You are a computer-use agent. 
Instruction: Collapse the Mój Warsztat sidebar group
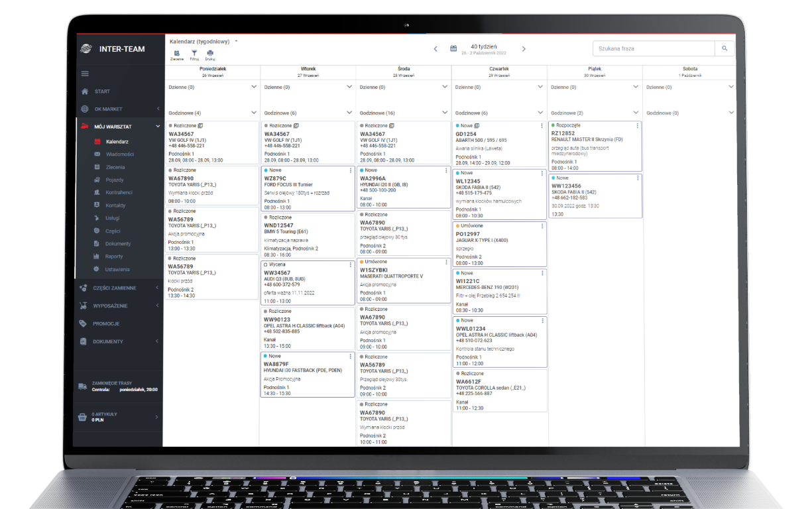pos(157,126)
